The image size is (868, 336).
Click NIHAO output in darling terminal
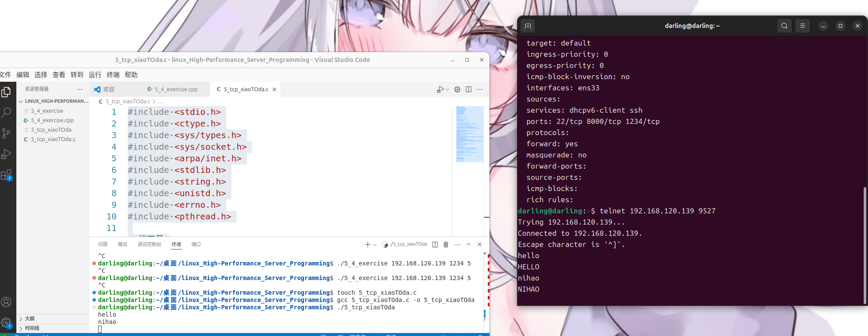[529, 290]
